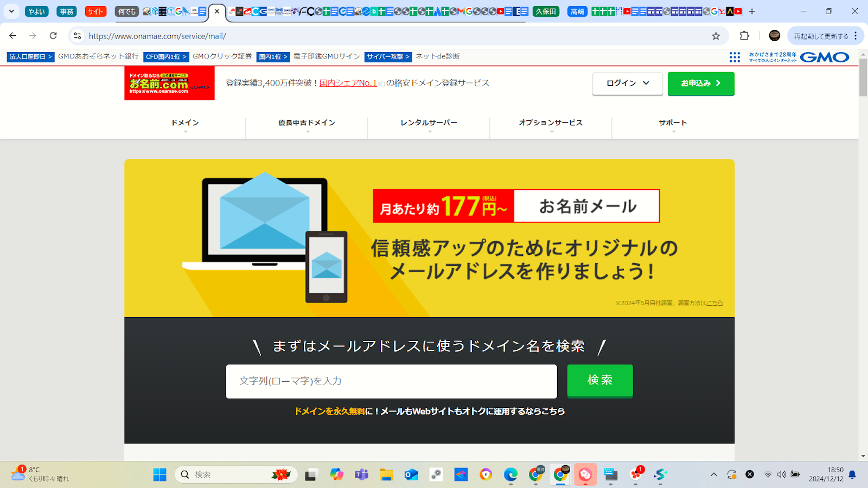Bookmark this page with the star
868x488 pixels.
click(716, 36)
